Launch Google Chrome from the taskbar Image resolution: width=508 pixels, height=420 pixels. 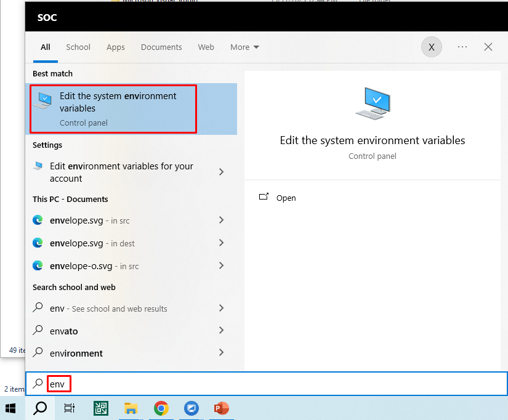[161, 408]
